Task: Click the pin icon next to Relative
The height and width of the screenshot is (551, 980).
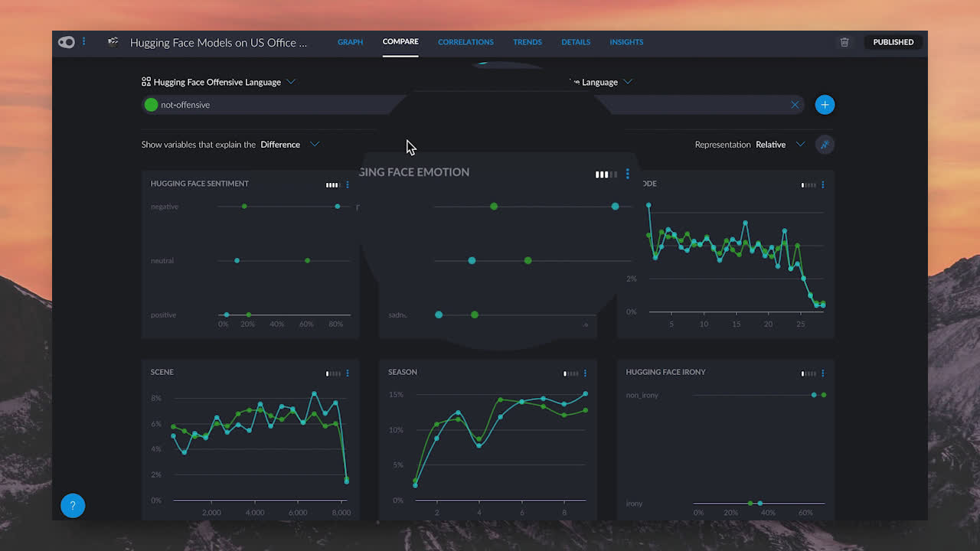Action: click(825, 145)
